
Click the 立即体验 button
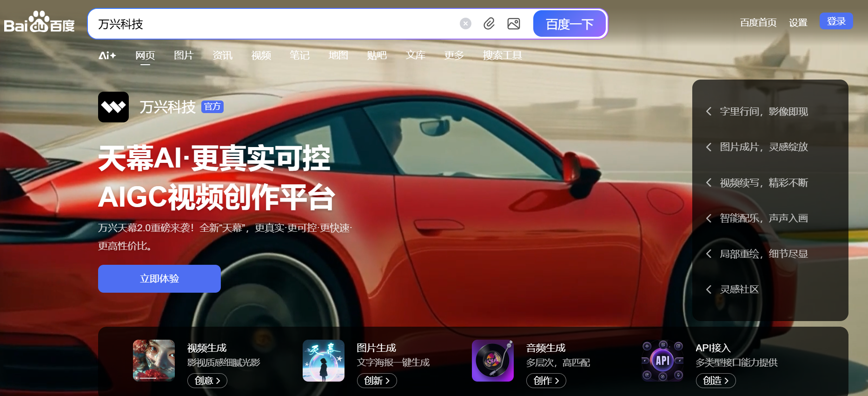click(x=159, y=279)
